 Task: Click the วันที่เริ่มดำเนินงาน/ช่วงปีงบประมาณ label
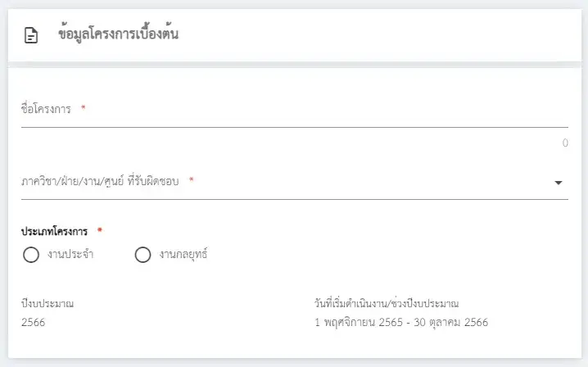click(386, 304)
